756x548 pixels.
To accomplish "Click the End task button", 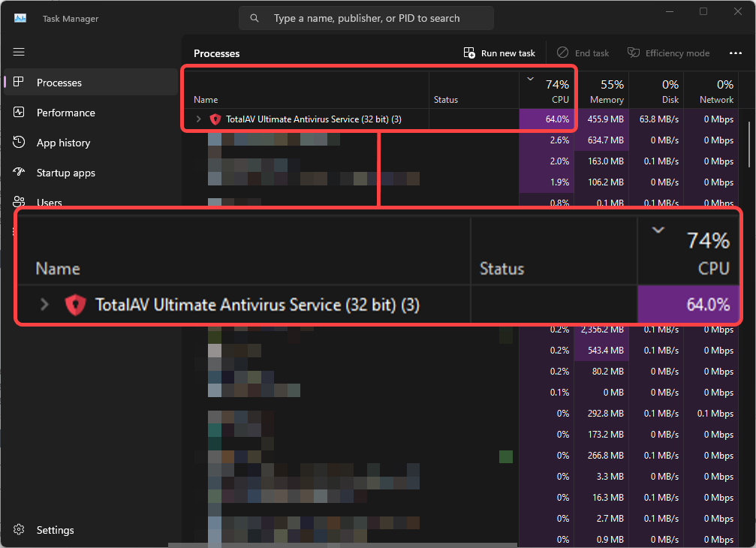I will (x=583, y=53).
